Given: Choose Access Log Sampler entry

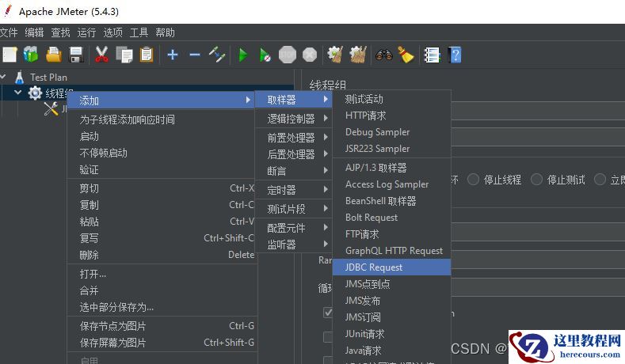Looking at the screenshot, I should [391, 184].
